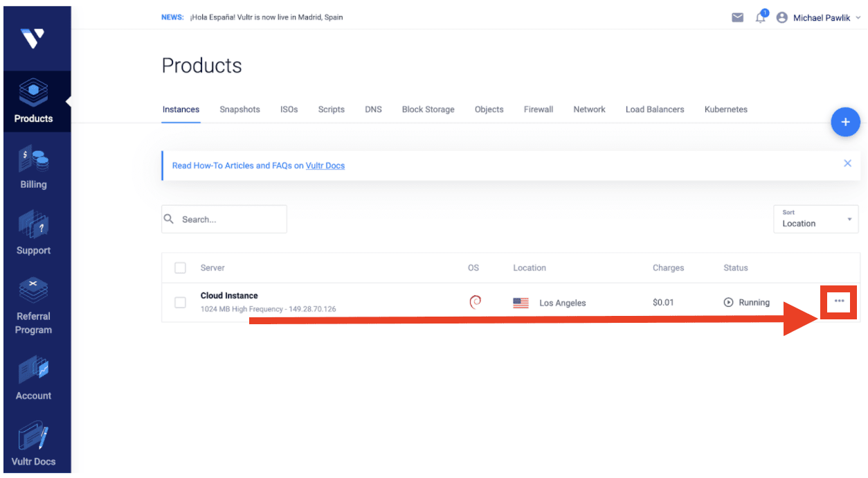
Task: Dismiss the Vultr Docs banner
Action: 847,163
